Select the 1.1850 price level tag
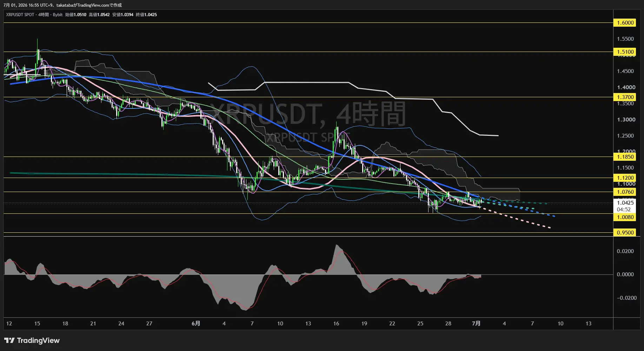Viewport: 644px width, 351px height. pyautogui.click(x=625, y=157)
